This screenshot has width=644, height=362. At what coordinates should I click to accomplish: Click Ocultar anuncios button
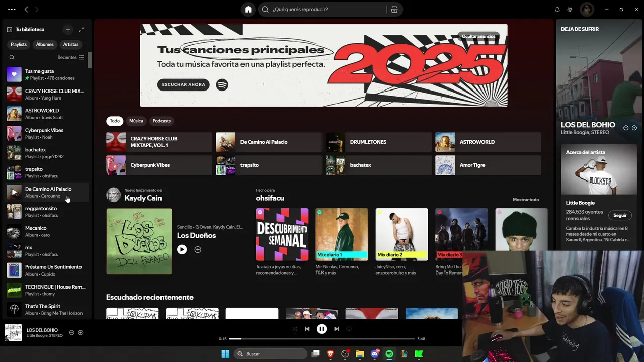pos(478,36)
